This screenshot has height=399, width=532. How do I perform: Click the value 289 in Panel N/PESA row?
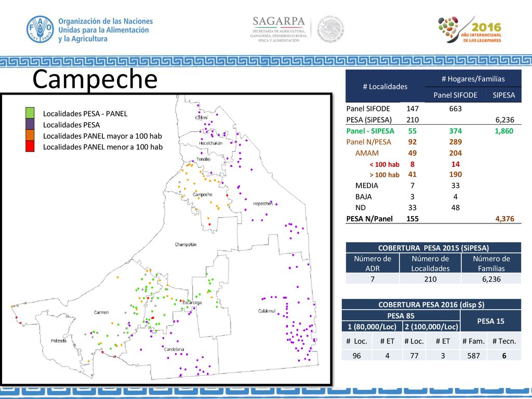pyautogui.click(x=455, y=142)
